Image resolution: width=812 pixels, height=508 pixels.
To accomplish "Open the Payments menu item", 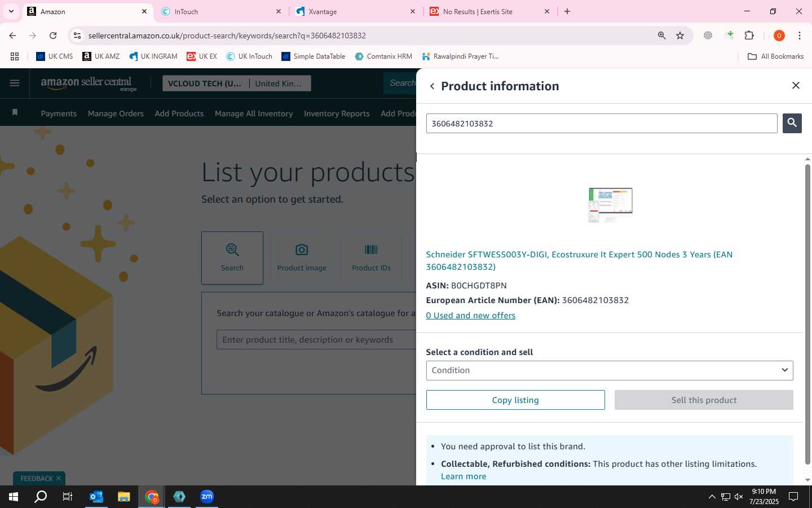I will (59, 113).
